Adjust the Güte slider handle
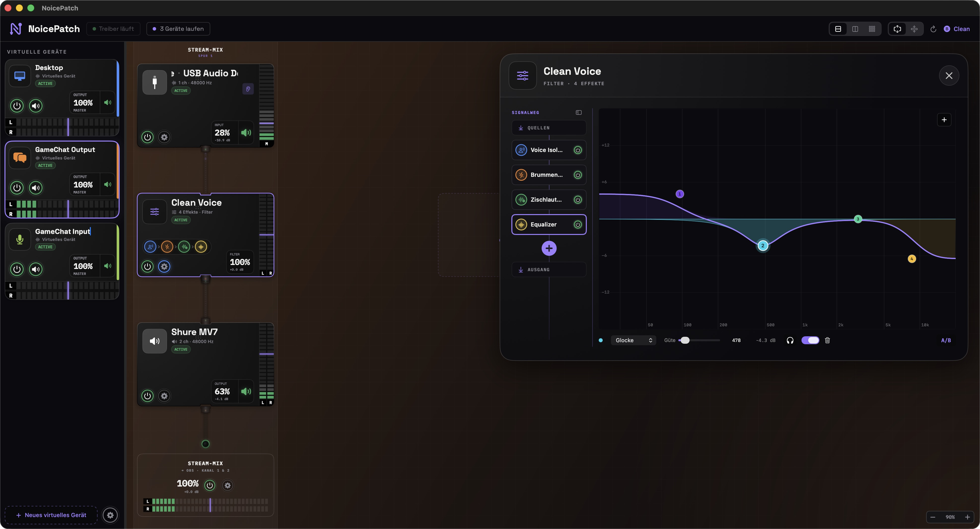Screen dimensions: 980x529 pos(685,340)
